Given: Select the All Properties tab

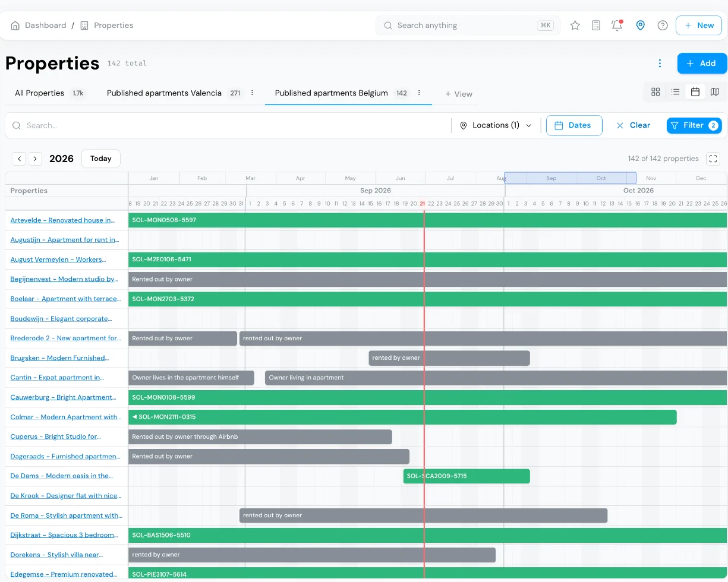Looking at the screenshot, I should coord(50,93).
